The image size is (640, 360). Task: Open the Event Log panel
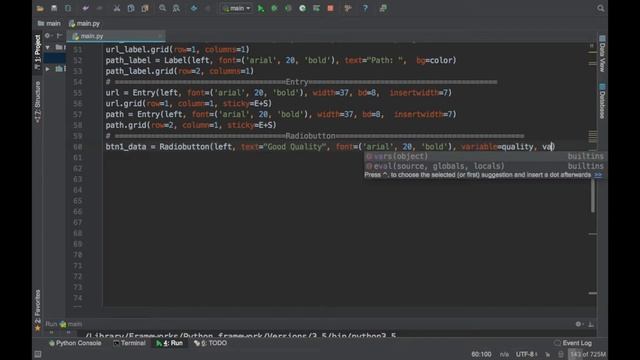(573, 343)
